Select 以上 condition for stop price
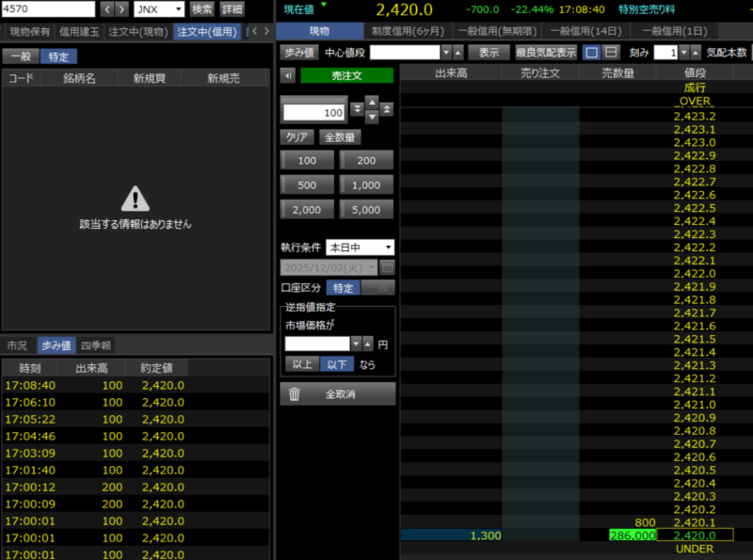The height and width of the screenshot is (560, 753). pyautogui.click(x=302, y=364)
